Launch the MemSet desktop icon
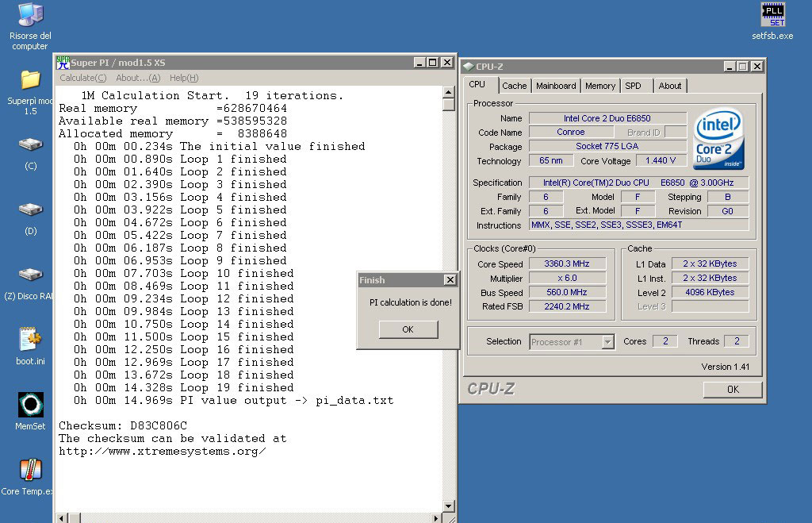 pyautogui.click(x=31, y=405)
